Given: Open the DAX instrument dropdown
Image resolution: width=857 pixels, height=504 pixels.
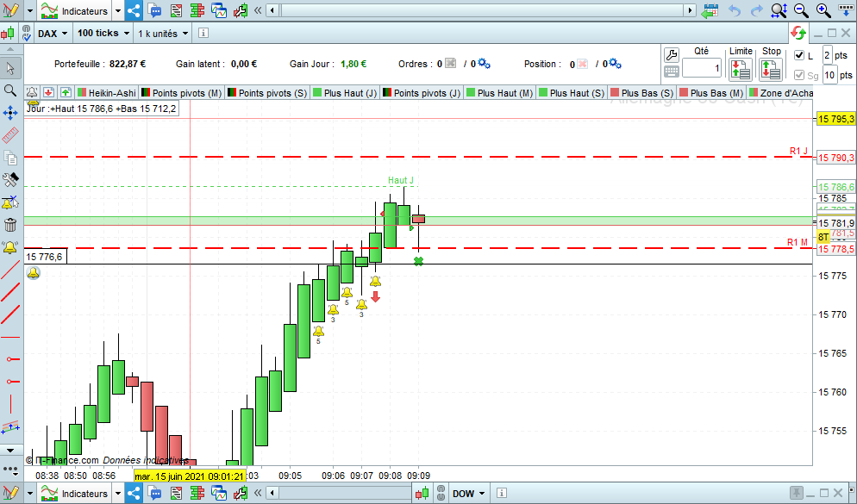Looking at the screenshot, I should tap(53, 34).
